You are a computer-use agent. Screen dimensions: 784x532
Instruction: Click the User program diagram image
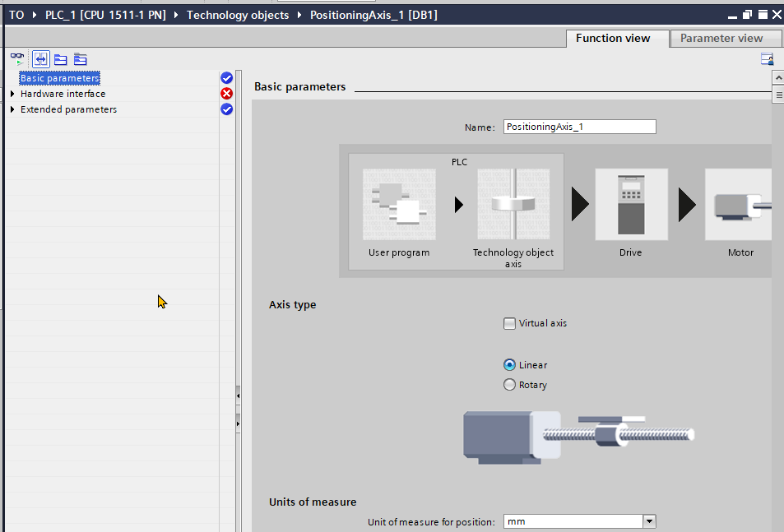[399, 204]
